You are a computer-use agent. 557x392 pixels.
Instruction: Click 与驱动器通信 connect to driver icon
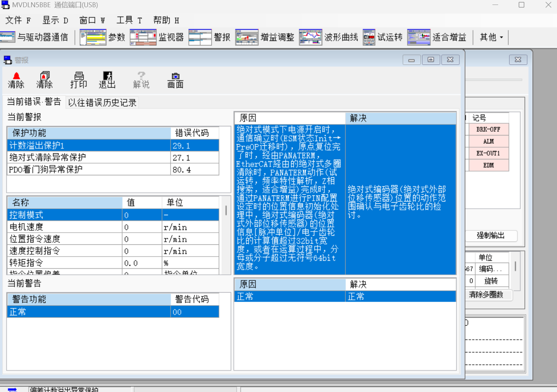tap(8, 37)
